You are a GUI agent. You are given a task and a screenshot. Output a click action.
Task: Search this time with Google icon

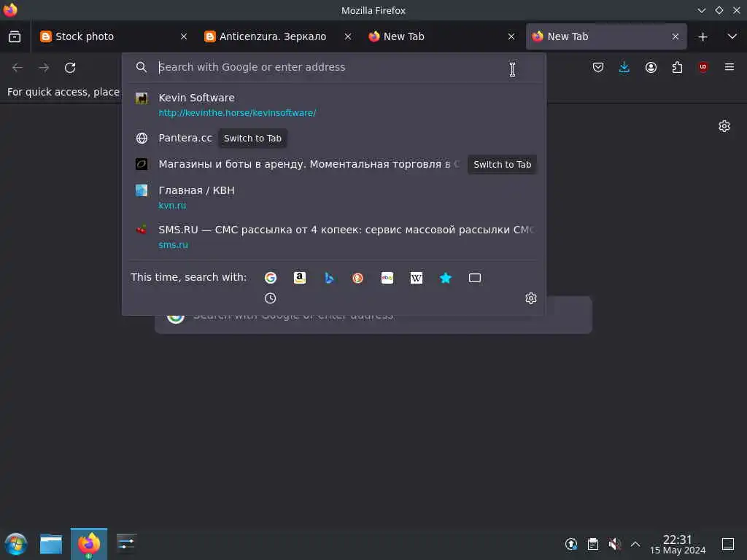click(x=271, y=278)
